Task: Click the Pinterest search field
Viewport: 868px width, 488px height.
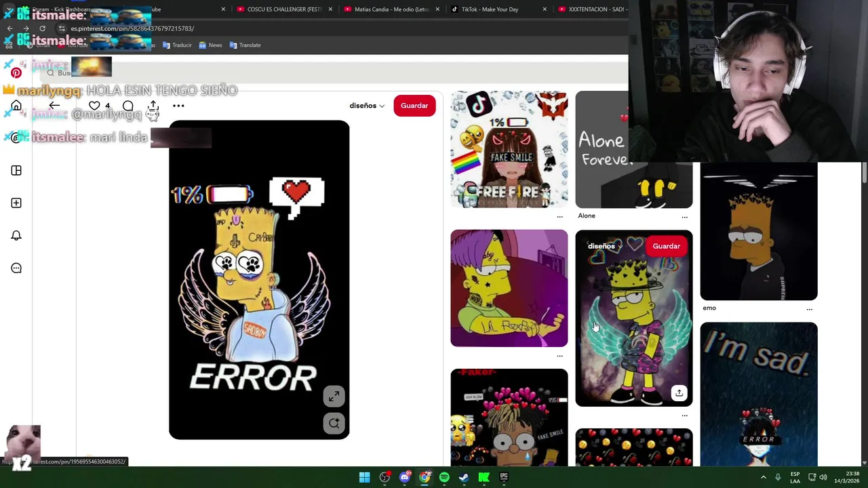Action: [x=332, y=73]
